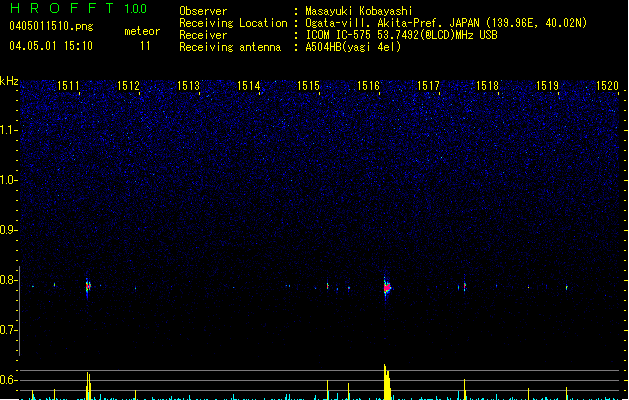
Task: Click the 0.9 kHz axis label
Action: [x=9, y=230]
